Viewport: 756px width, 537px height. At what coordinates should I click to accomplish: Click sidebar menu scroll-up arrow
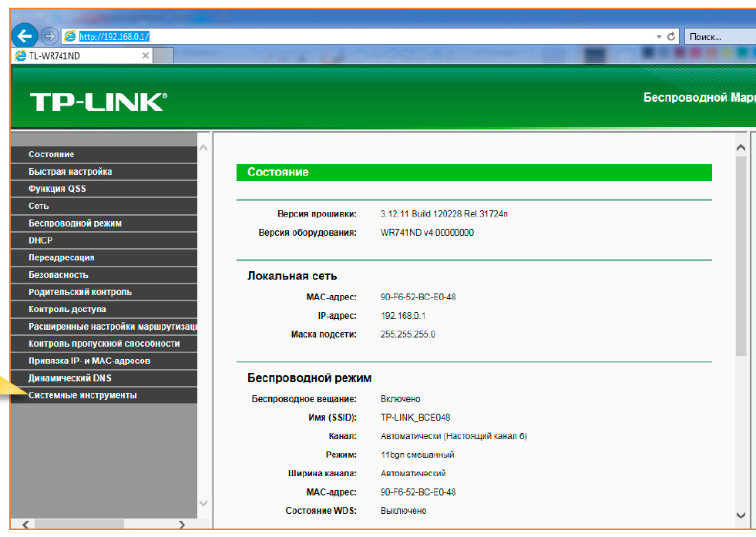point(203,147)
